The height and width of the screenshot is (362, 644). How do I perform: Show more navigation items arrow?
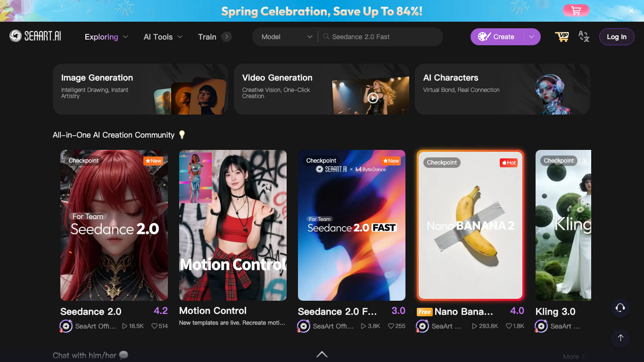227,37
